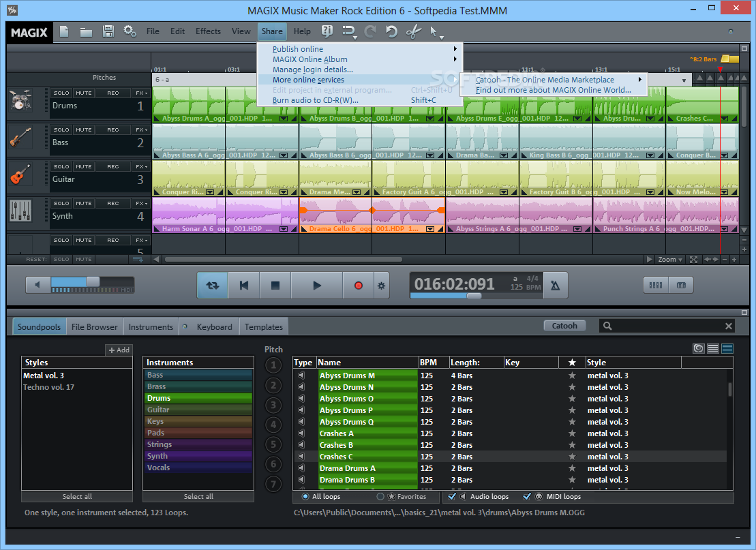Toggle loop playback mode button
756x550 pixels.
213,286
